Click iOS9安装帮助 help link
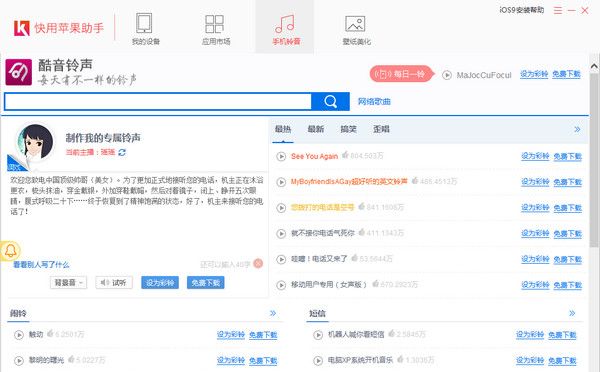 [x=522, y=10]
